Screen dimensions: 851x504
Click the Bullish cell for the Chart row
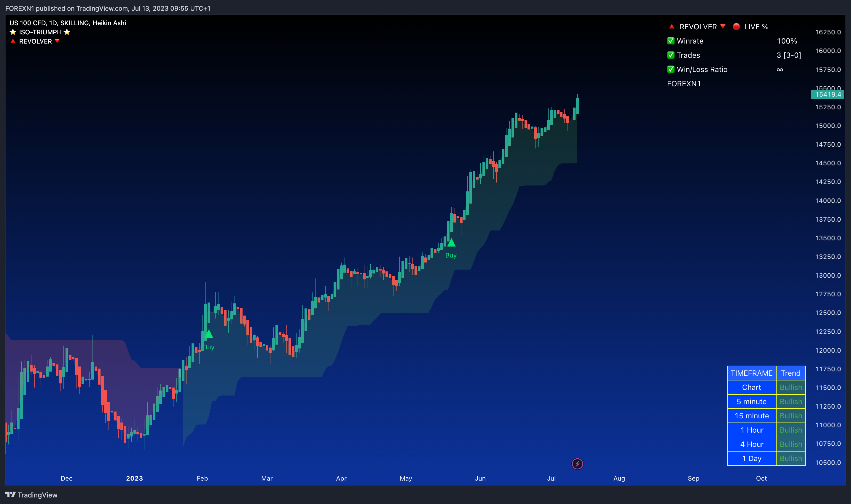coord(791,387)
